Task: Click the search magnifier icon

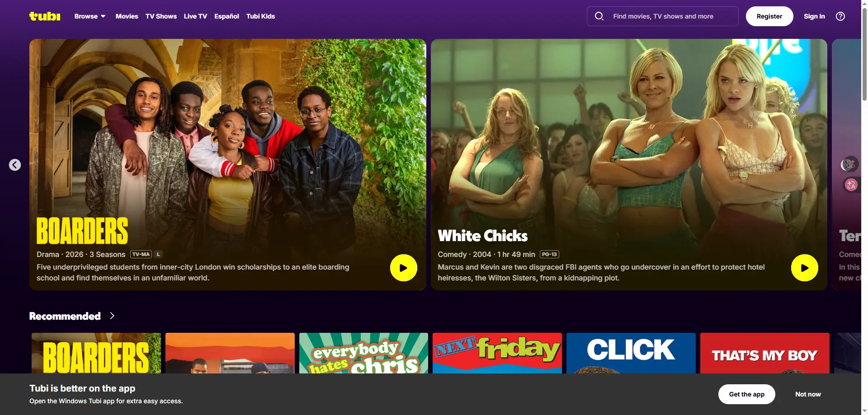Action: coord(599,16)
